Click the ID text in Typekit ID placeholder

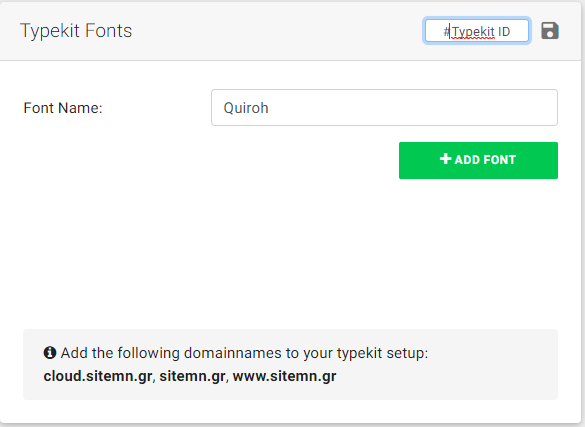pos(504,32)
